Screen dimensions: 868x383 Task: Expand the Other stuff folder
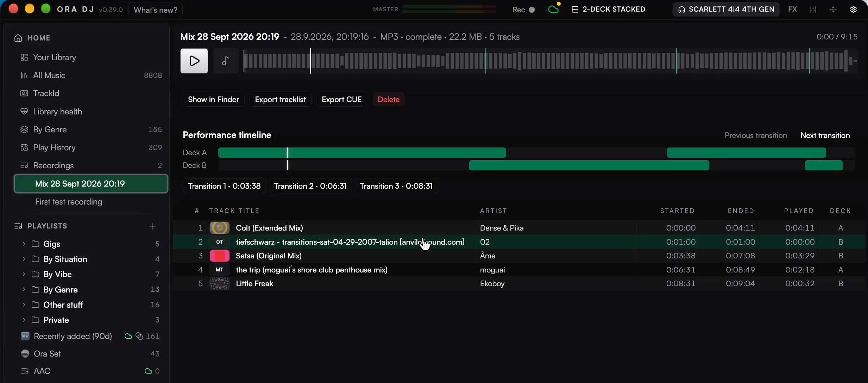point(24,305)
